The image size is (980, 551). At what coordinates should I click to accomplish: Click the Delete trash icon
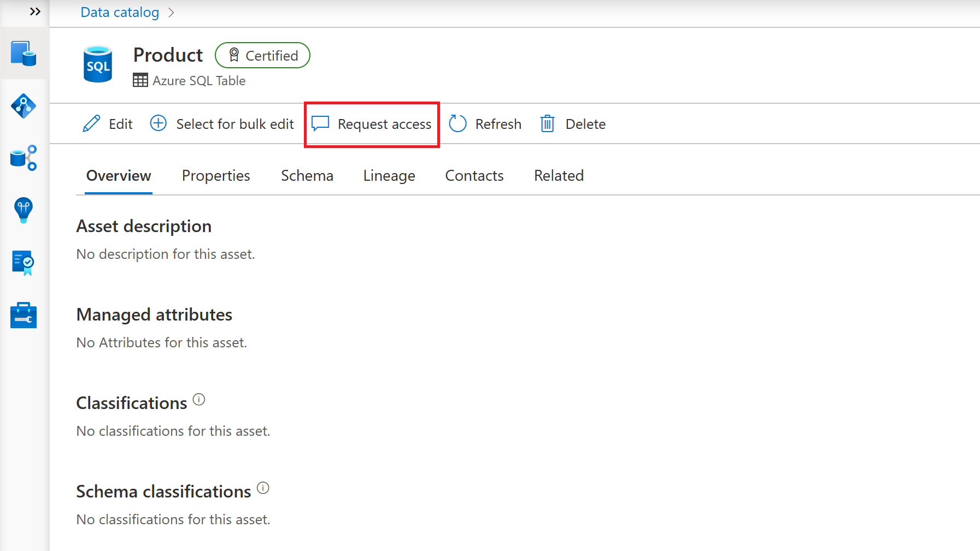click(547, 123)
